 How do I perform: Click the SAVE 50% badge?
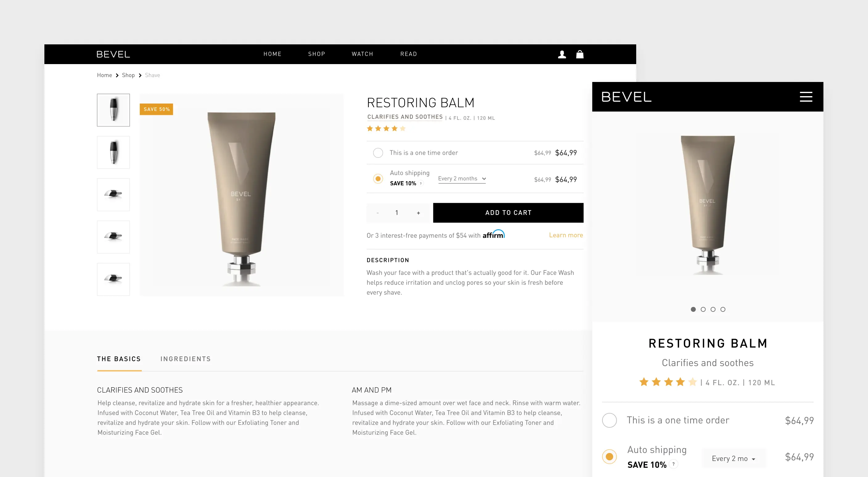pos(156,109)
